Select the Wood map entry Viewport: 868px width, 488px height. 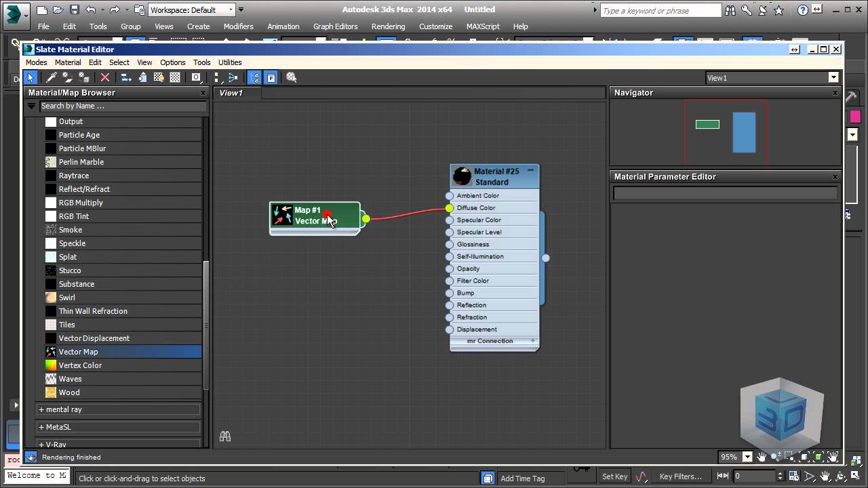(x=122, y=392)
